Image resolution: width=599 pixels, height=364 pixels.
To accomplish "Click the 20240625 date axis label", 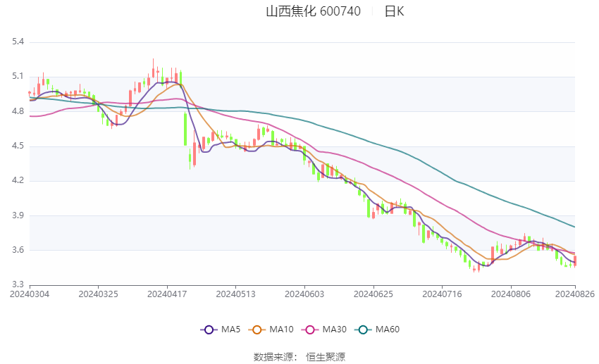I will coord(373,294).
